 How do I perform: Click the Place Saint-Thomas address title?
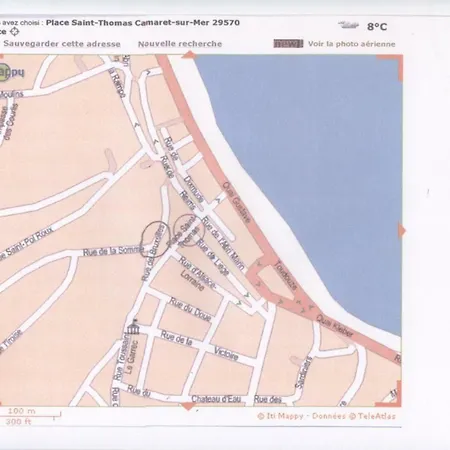coord(143,23)
